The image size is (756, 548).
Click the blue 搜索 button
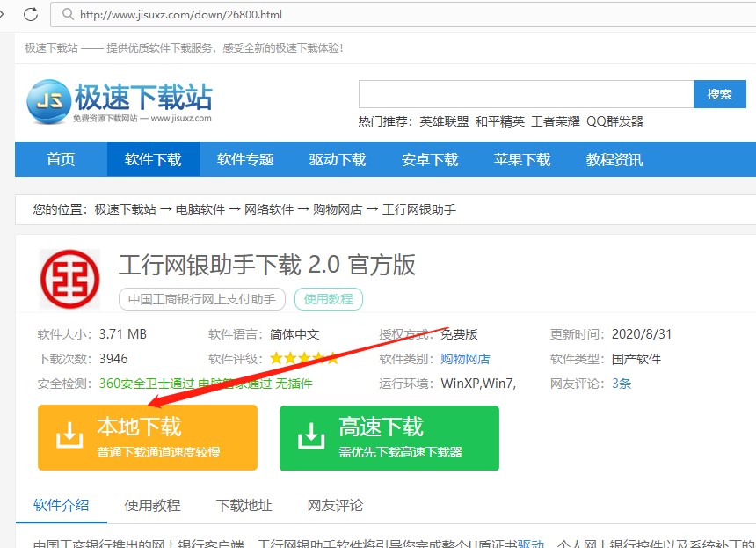pos(720,94)
